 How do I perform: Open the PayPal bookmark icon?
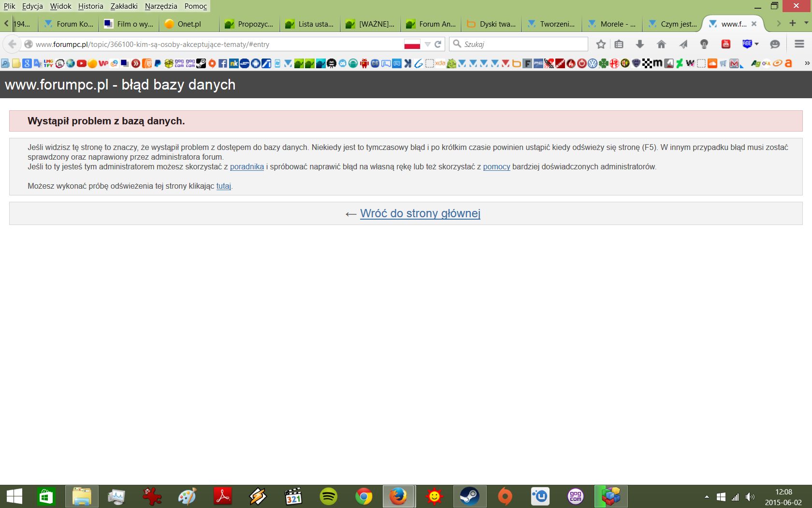coord(158,63)
